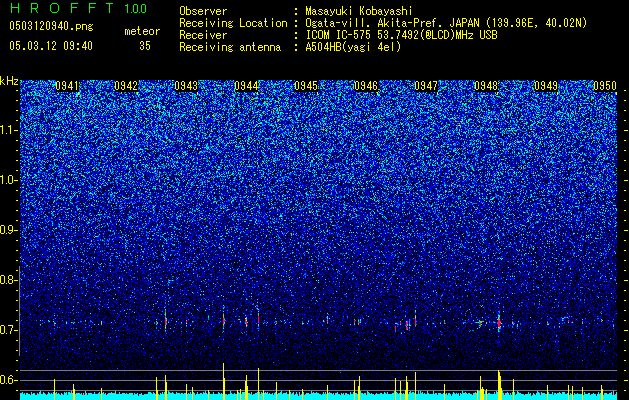The height and width of the screenshot is (400, 629).
Task: Click the Receiving antenna field label
Action: 230,47
